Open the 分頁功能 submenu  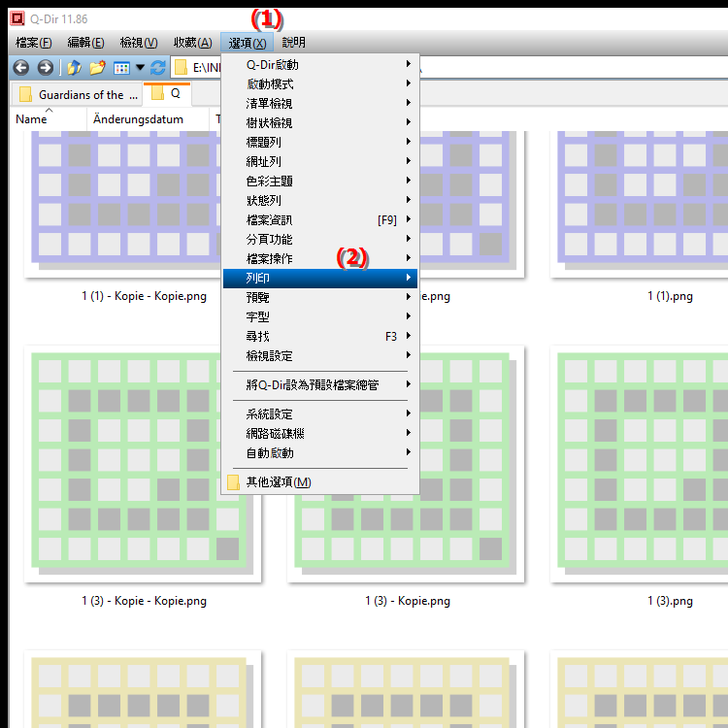point(320,239)
